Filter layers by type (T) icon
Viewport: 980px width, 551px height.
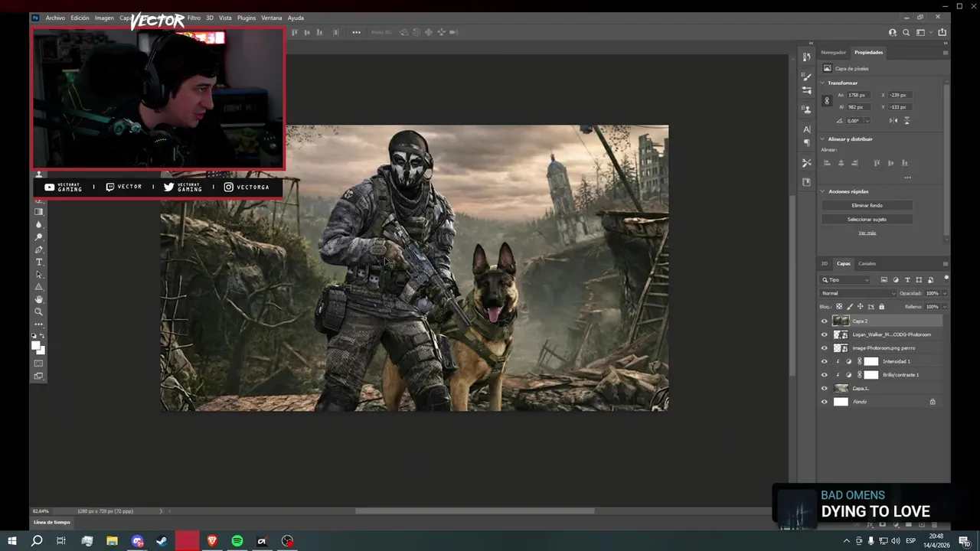click(x=907, y=280)
